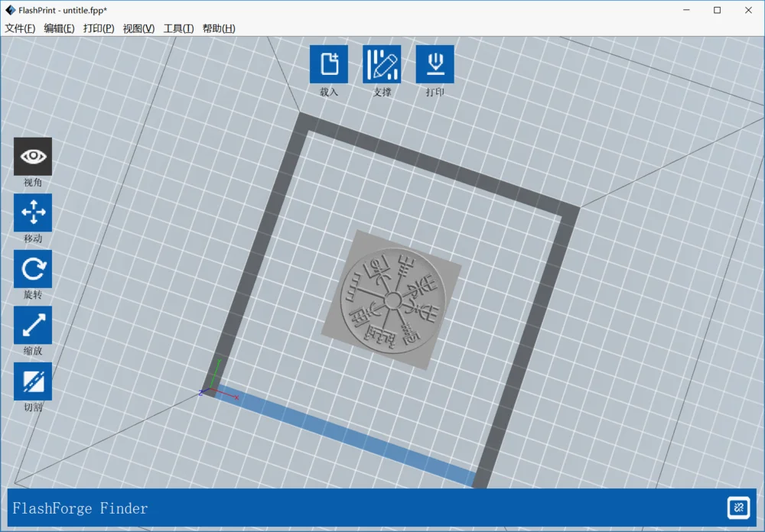Image resolution: width=765 pixels, height=532 pixels.
Task: Open the Supports (支撑) tool
Action: pyautogui.click(x=382, y=64)
